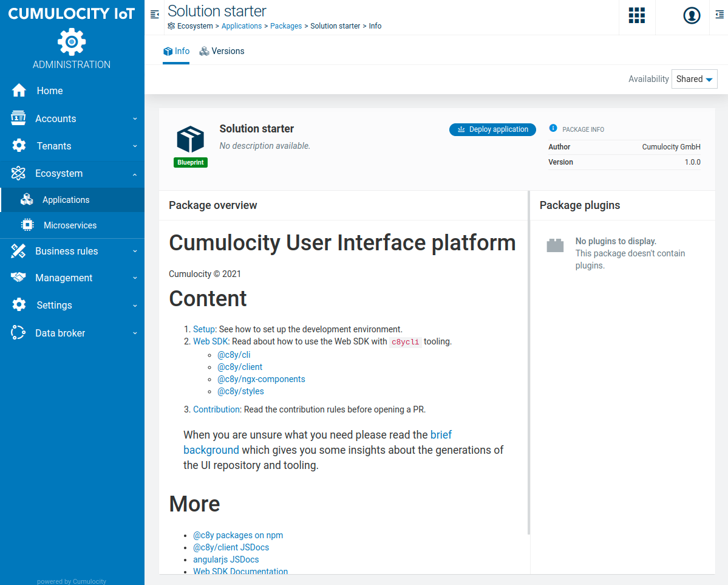Click the Administration gear icon
The image size is (728, 585).
click(72, 42)
